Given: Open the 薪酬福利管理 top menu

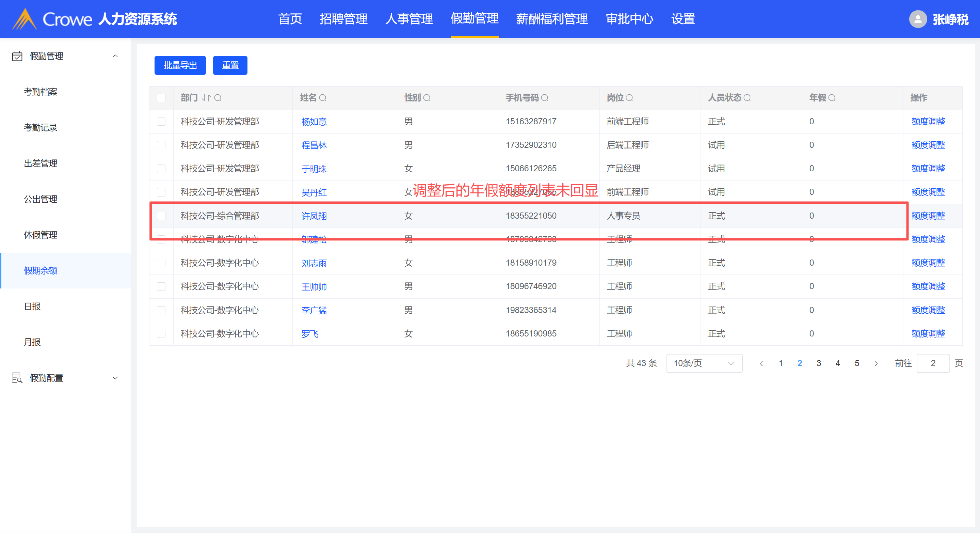Looking at the screenshot, I should click(x=552, y=19).
